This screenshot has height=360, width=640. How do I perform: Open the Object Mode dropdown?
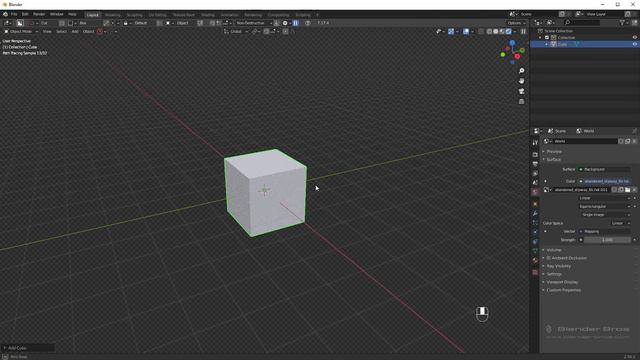coord(20,31)
